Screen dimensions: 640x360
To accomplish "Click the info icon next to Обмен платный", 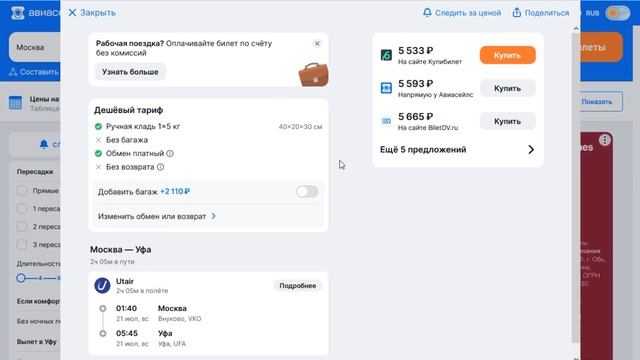I will tap(170, 153).
